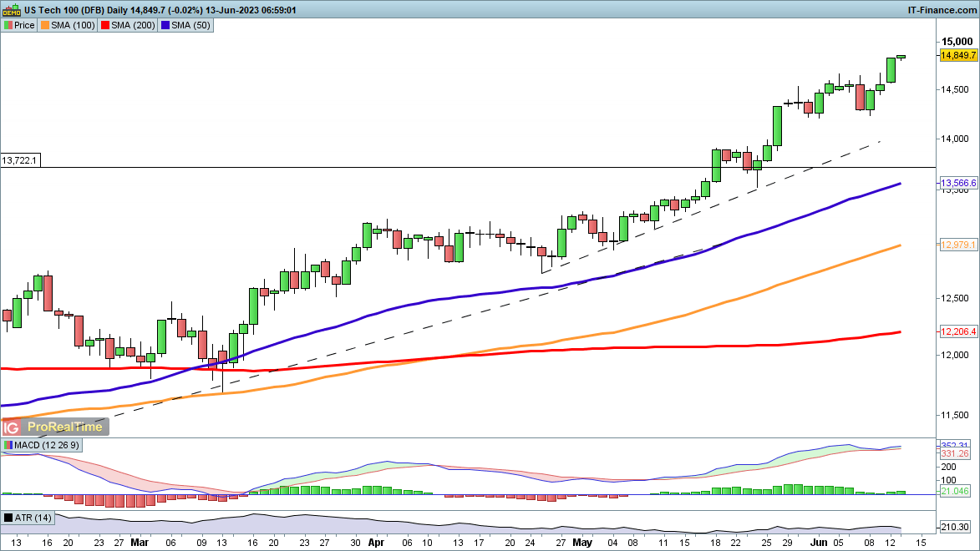Click the 12,000 price axis label

[955, 355]
